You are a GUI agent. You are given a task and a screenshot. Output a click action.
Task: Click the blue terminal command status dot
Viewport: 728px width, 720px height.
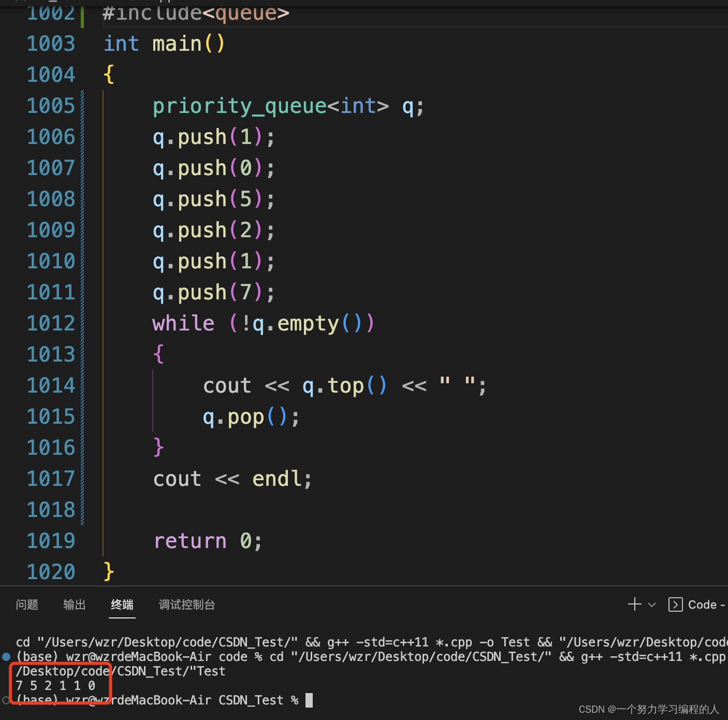6,657
